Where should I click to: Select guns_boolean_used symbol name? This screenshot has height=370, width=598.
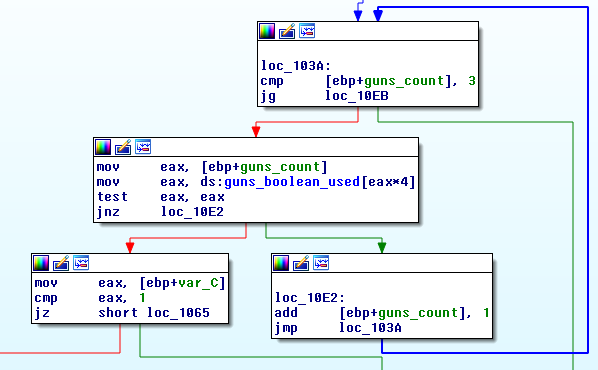click(x=292, y=182)
